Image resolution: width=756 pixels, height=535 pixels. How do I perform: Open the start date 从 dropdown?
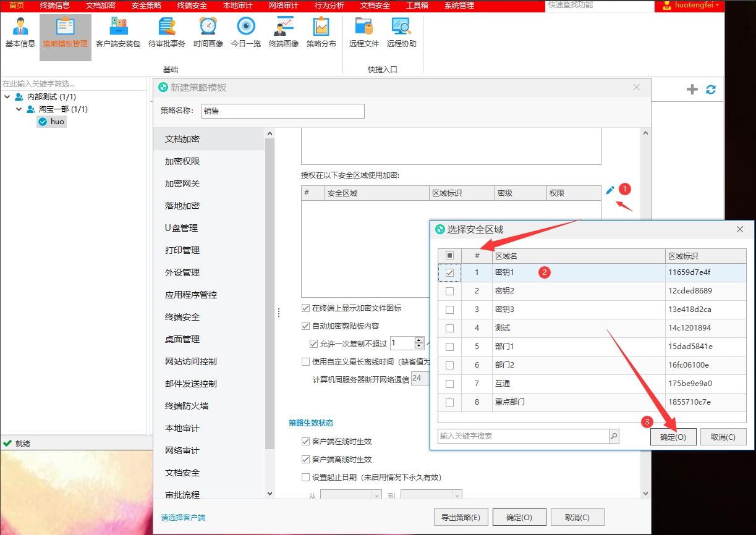[376, 495]
